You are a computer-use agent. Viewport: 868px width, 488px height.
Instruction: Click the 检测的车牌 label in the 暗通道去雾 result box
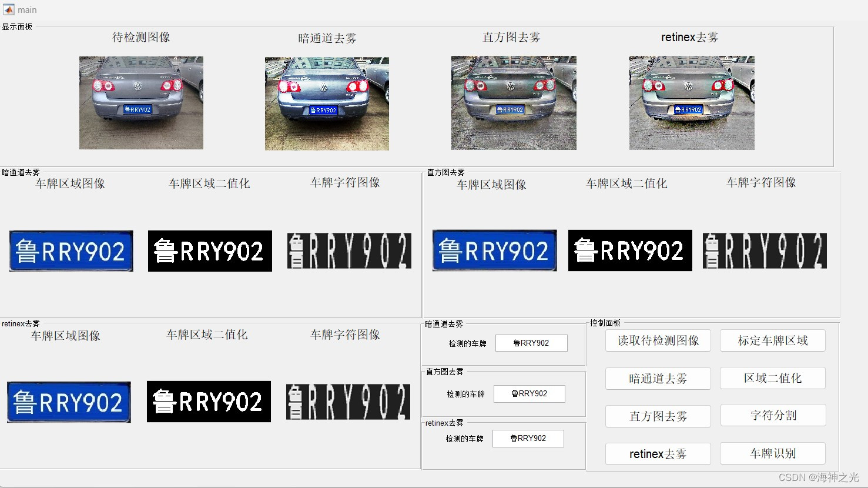(x=467, y=343)
